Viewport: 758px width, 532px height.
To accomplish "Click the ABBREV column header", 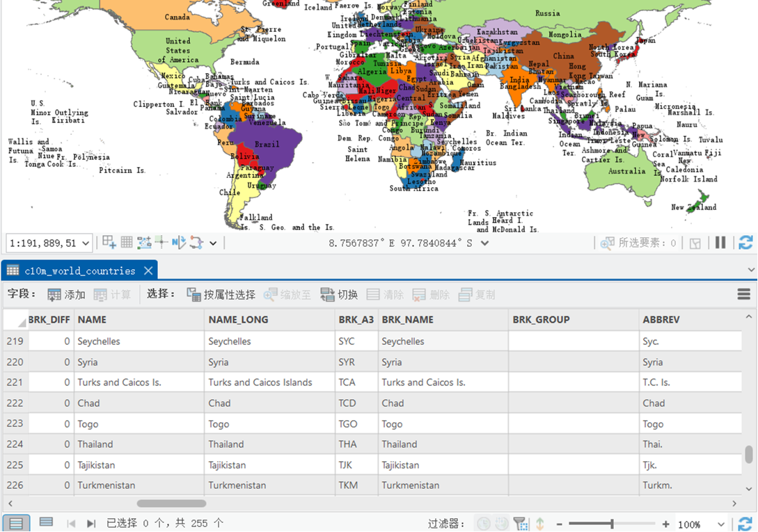I will click(x=690, y=320).
